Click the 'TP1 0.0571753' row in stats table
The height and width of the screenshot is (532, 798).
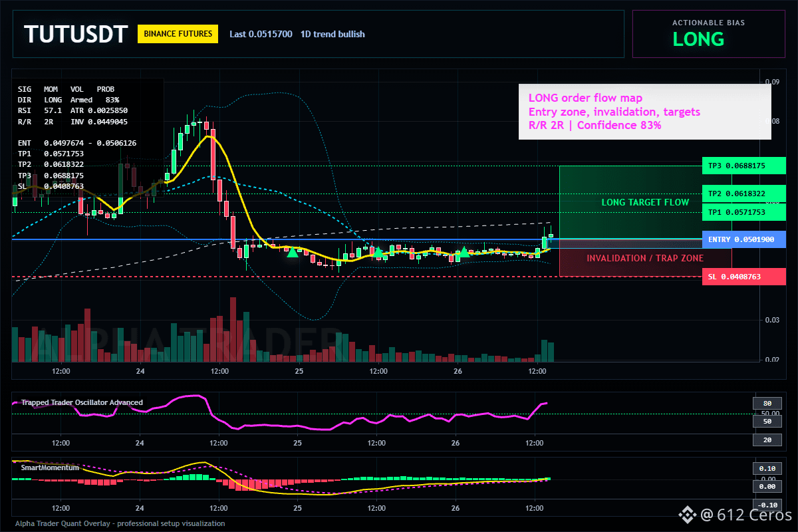tap(51, 154)
